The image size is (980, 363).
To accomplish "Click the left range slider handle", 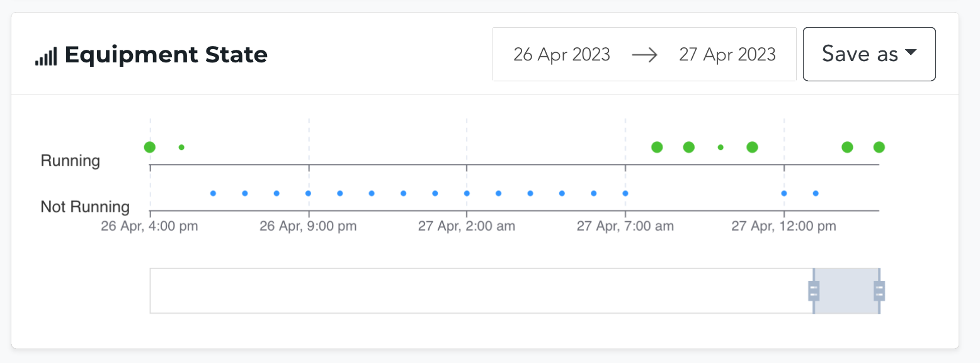I will [x=813, y=291].
